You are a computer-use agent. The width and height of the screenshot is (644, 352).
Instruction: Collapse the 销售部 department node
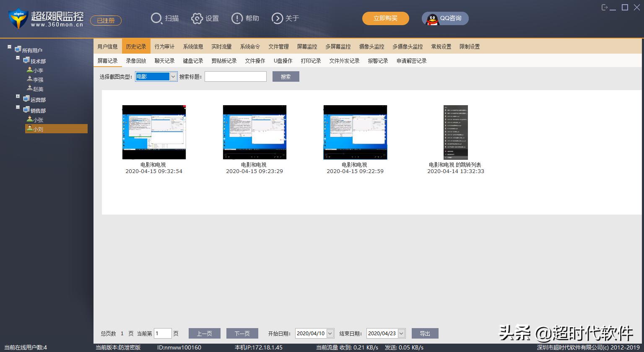[x=18, y=107]
